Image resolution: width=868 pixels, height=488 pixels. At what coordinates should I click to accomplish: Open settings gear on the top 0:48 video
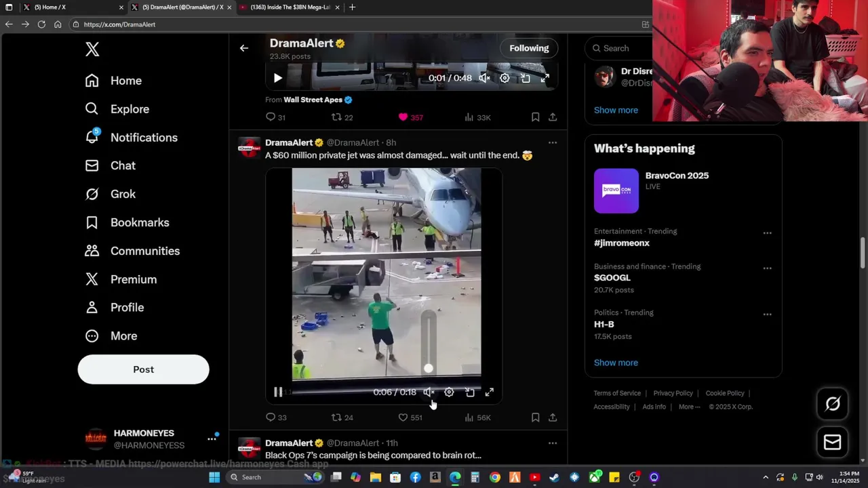505,78
